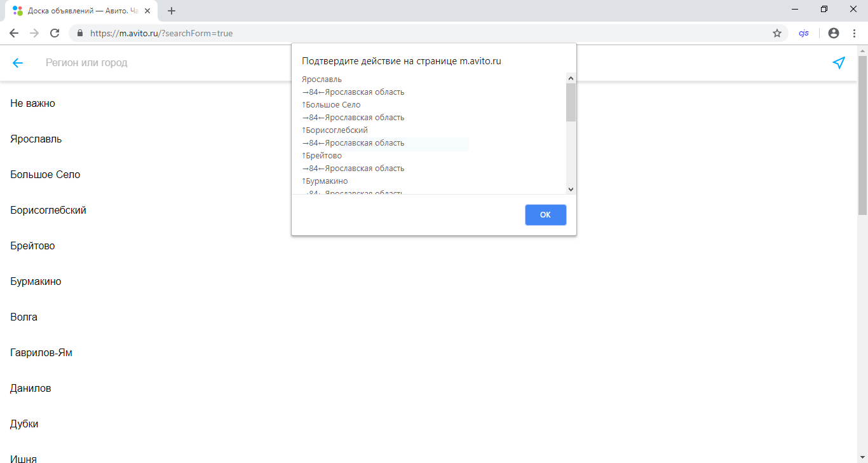
Task: Click dialog scrollbar down arrow
Action: [x=571, y=189]
